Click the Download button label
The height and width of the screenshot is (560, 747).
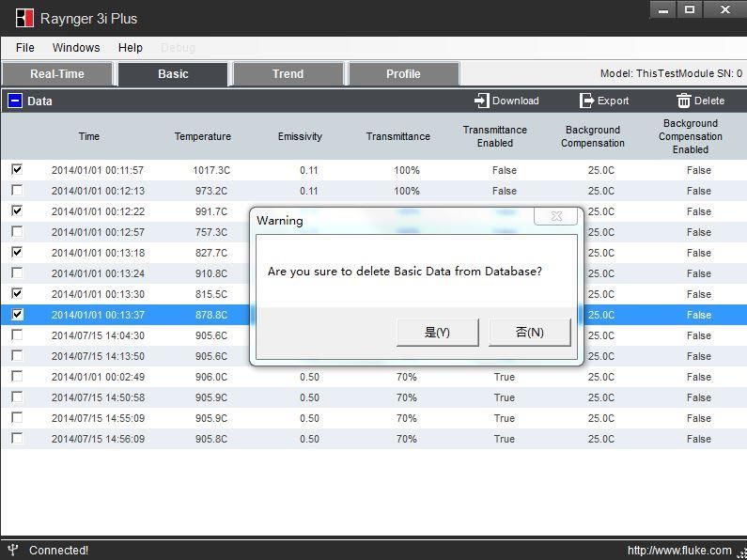pos(516,101)
